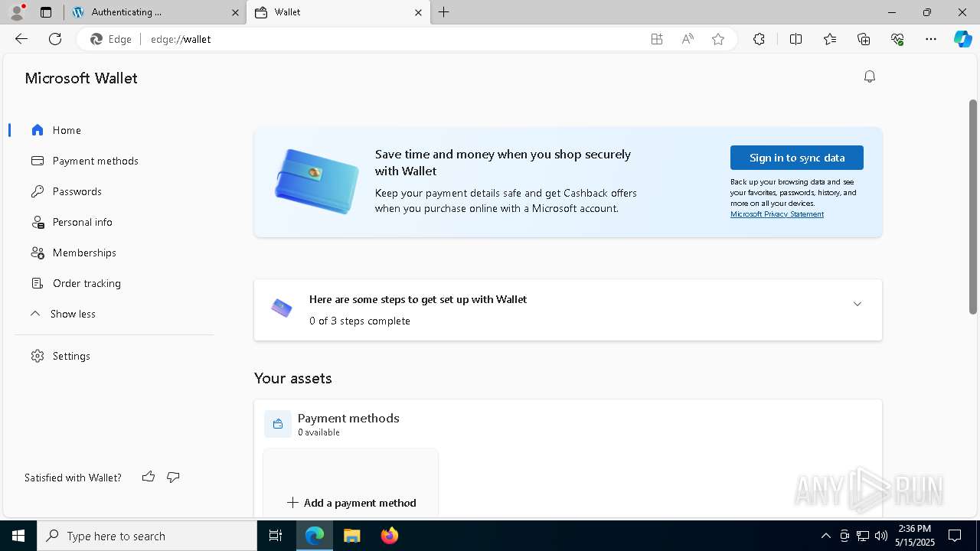Viewport: 980px width, 551px height.
Task: Open Personal info section
Action: point(72,222)
